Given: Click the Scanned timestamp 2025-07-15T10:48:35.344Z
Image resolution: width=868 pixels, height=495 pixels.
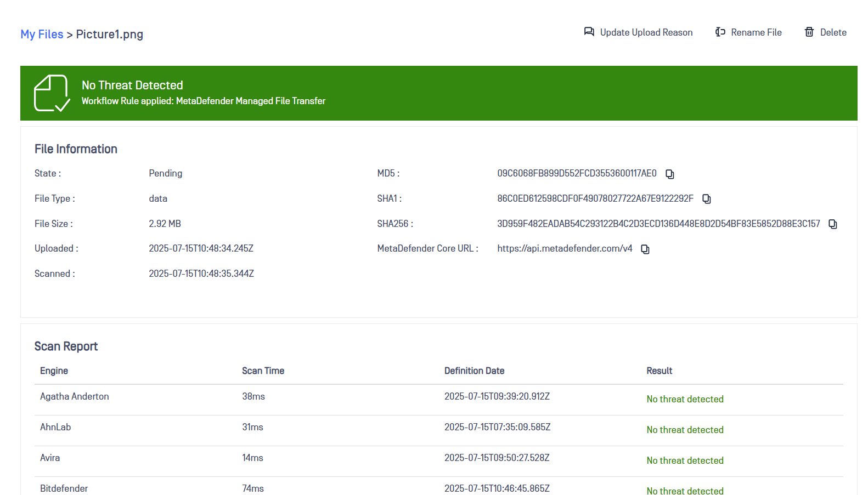Looking at the screenshot, I should (201, 274).
